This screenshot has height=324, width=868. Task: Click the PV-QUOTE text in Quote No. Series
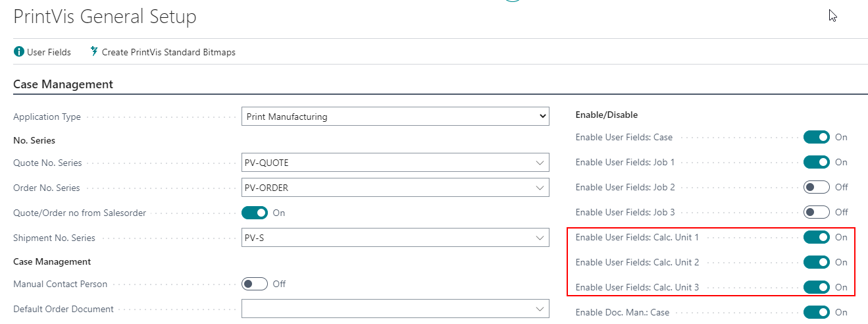click(x=268, y=163)
